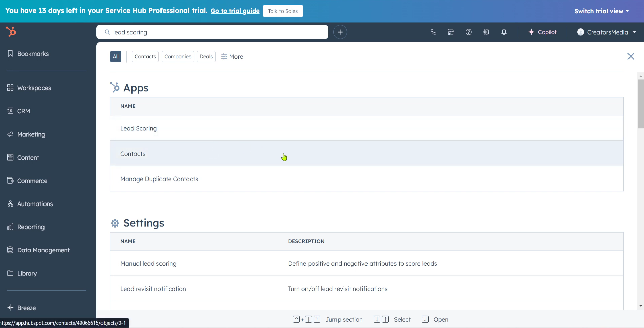The height and width of the screenshot is (328, 644).
Task: Expand the CreatorsMedia account dropdown
Action: 607,32
